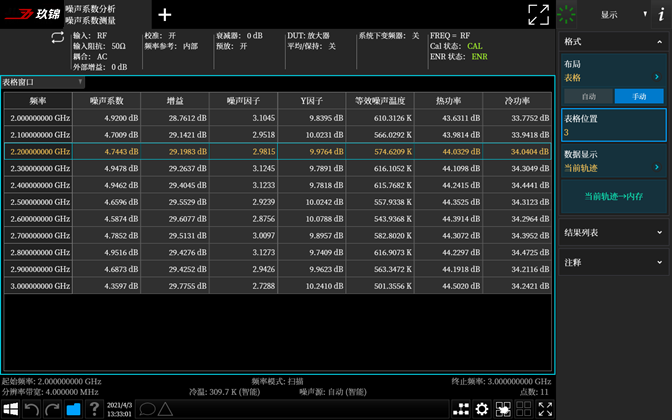This screenshot has width=672, height=420.
Task: Click the 增益 column header
Action: [x=175, y=101]
